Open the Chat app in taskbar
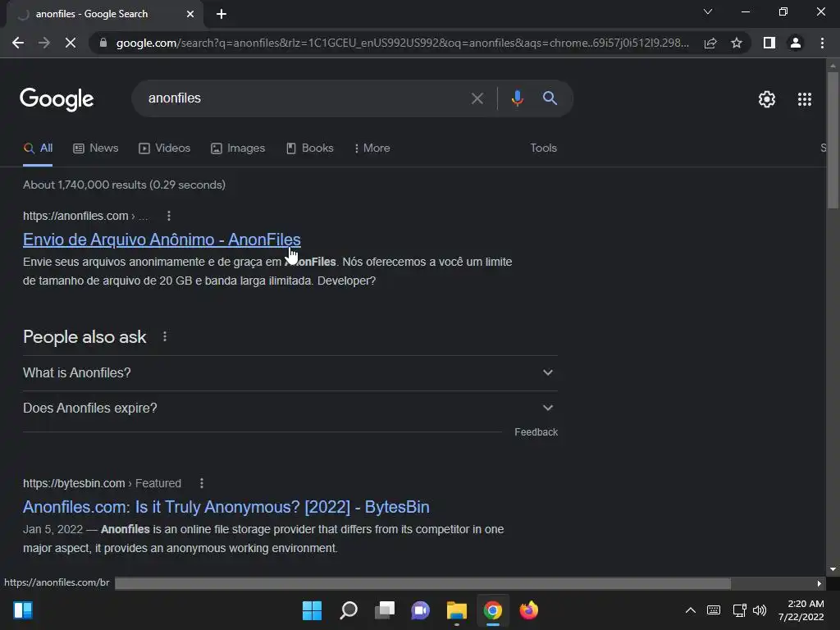The height and width of the screenshot is (630, 840). click(421, 610)
